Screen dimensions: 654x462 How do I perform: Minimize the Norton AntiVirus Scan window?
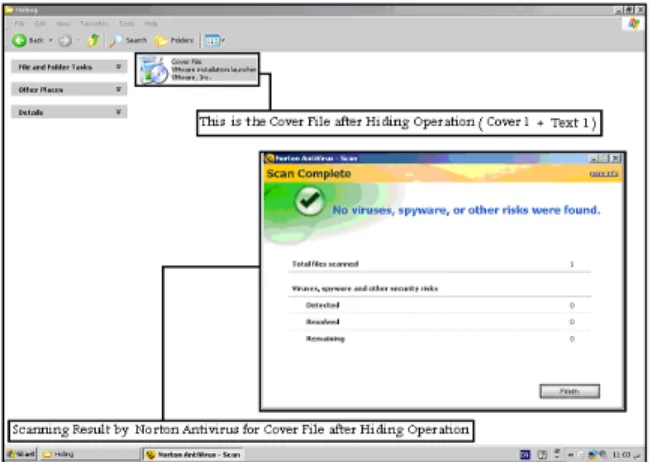[x=593, y=158]
